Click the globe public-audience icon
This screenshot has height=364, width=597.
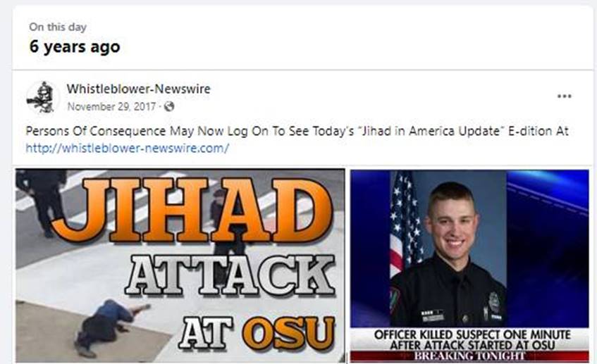(x=169, y=106)
